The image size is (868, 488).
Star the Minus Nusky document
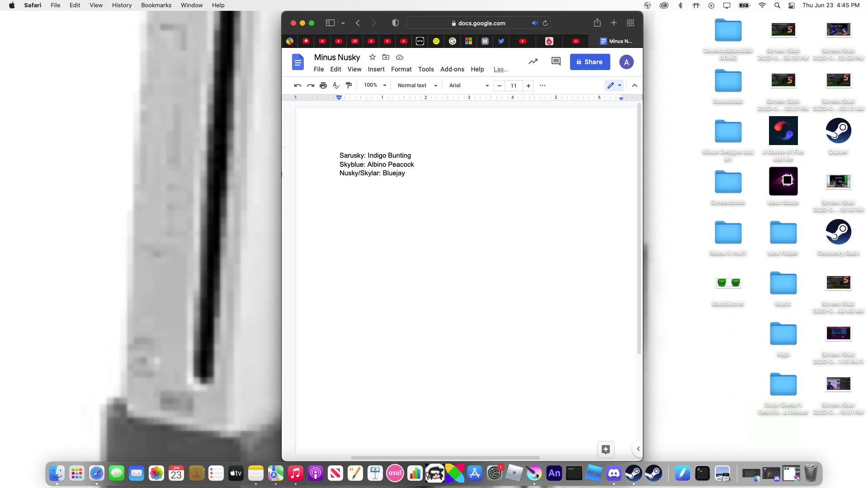point(372,57)
